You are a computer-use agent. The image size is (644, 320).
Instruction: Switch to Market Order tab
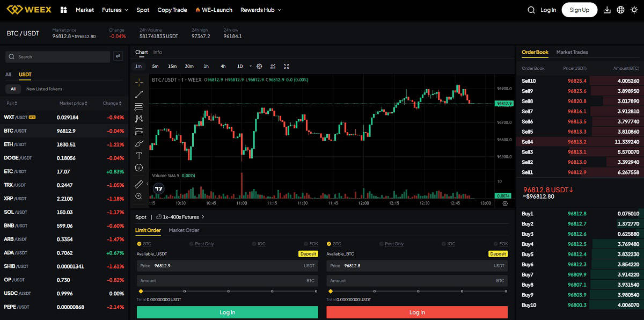184,230
